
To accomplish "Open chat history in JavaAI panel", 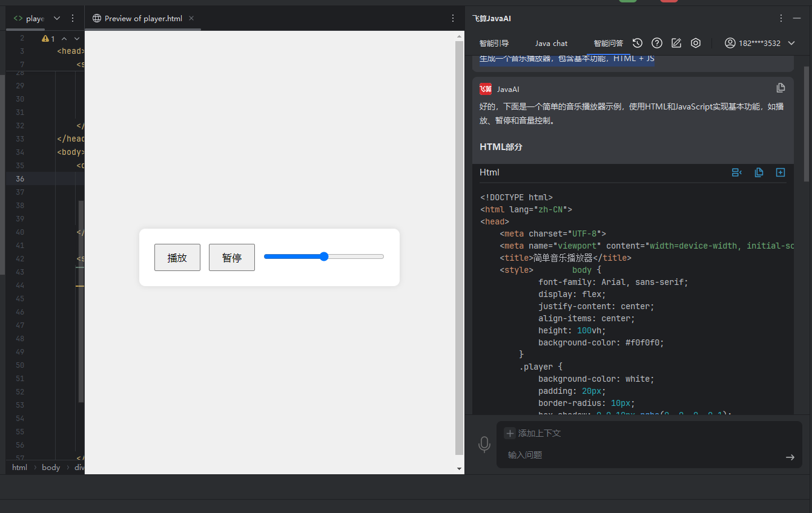I will click(637, 43).
